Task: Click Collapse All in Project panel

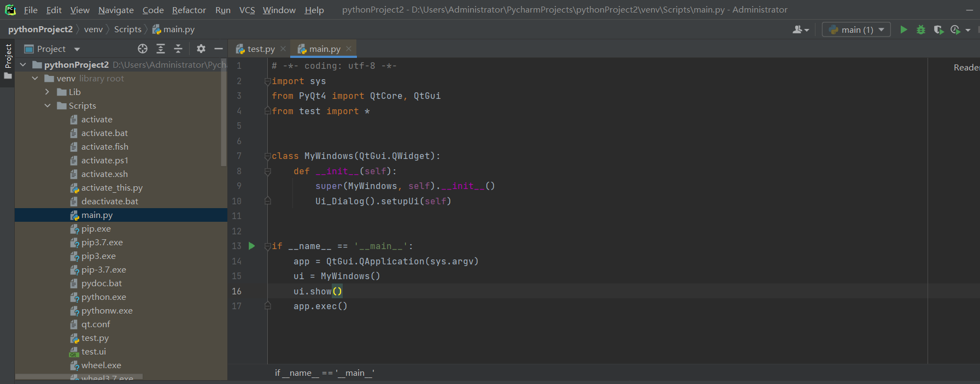Action: pos(178,49)
